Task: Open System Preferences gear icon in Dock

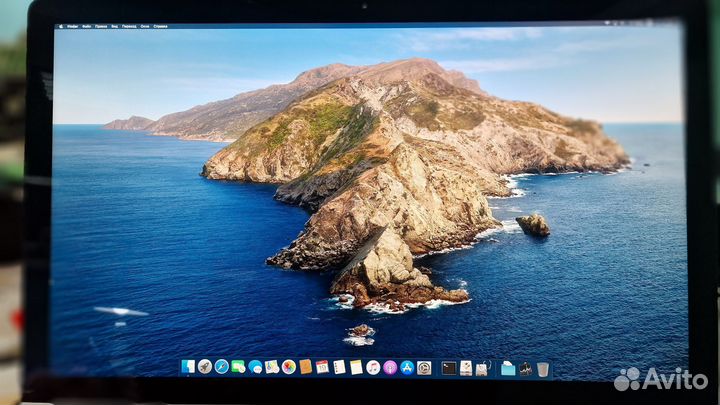Action: pos(424,367)
